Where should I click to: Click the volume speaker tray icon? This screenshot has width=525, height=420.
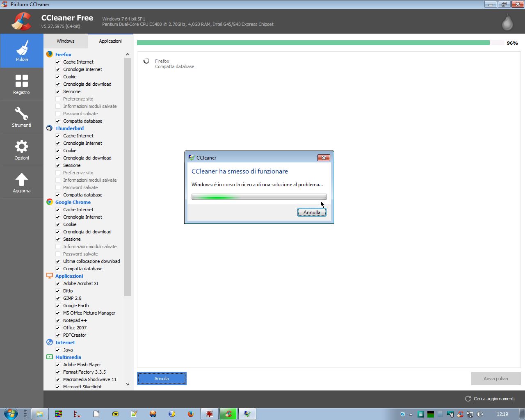coord(480,414)
